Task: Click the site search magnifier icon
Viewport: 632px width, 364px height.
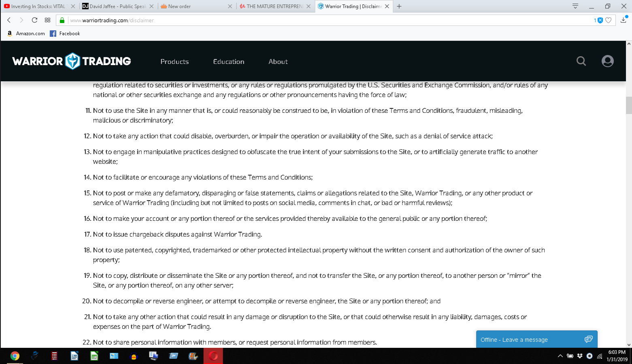Action: [x=581, y=61]
